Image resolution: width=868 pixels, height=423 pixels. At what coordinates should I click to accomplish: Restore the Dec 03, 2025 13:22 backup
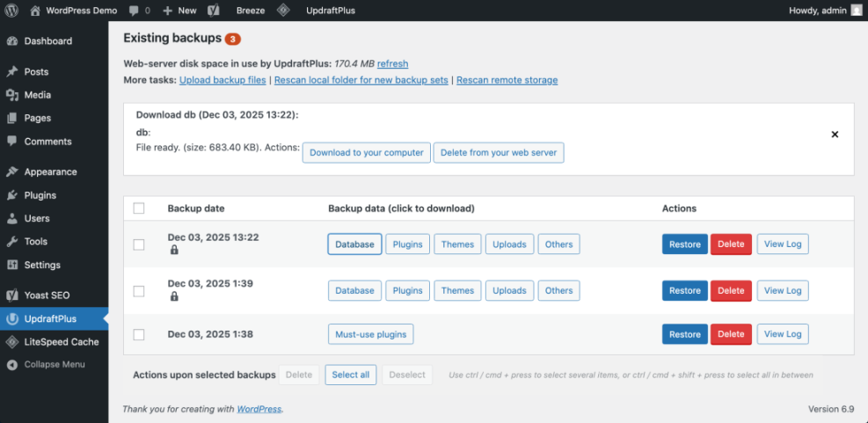(685, 244)
